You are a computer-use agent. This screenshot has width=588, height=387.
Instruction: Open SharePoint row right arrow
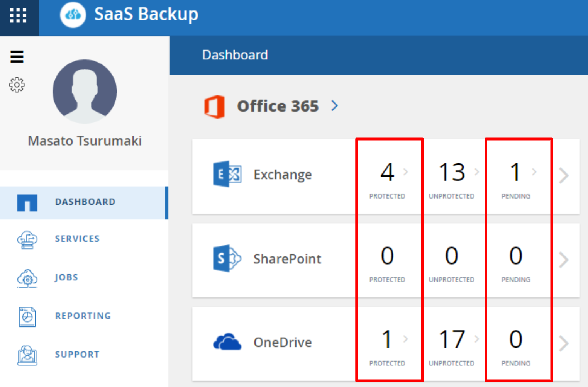tap(564, 260)
